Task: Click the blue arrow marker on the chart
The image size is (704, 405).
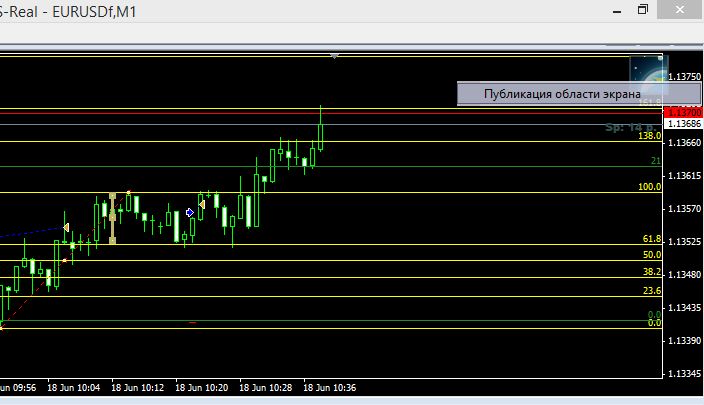Action: (190, 212)
